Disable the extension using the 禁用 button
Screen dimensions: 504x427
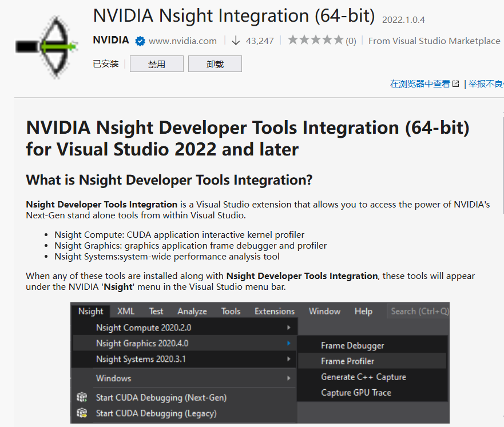tap(156, 63)
